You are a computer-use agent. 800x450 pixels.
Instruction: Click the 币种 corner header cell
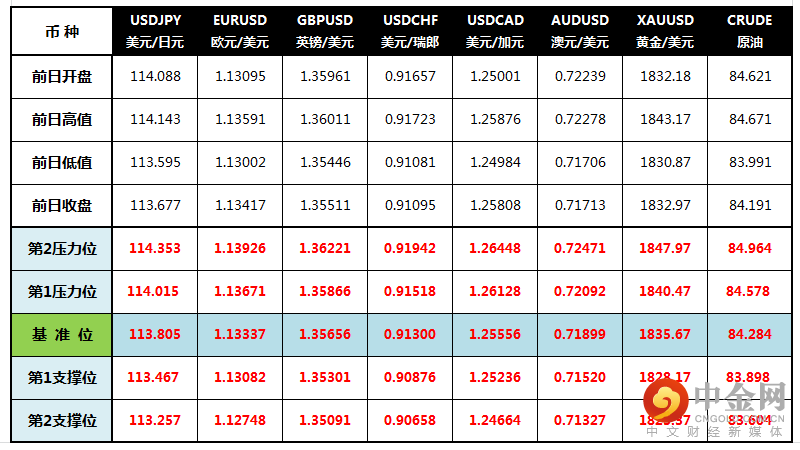click(62, 32)
